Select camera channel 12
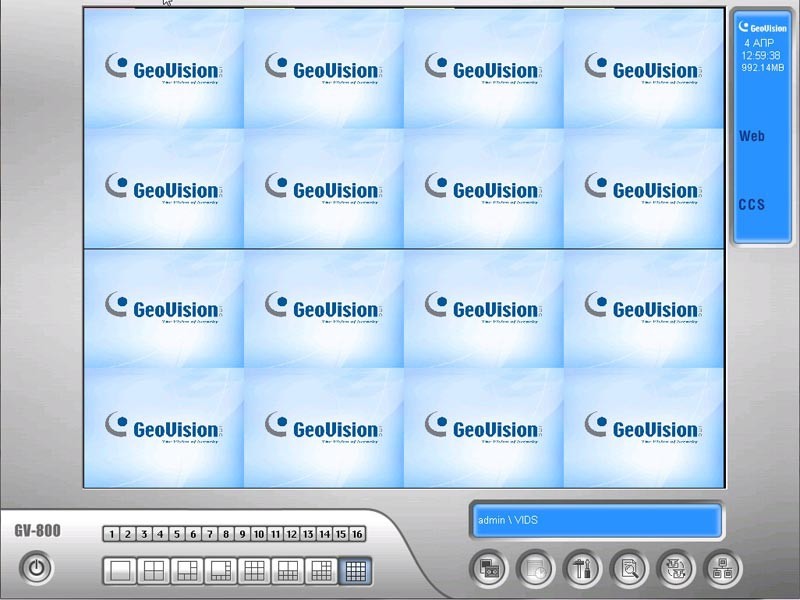 coord(291,534)
